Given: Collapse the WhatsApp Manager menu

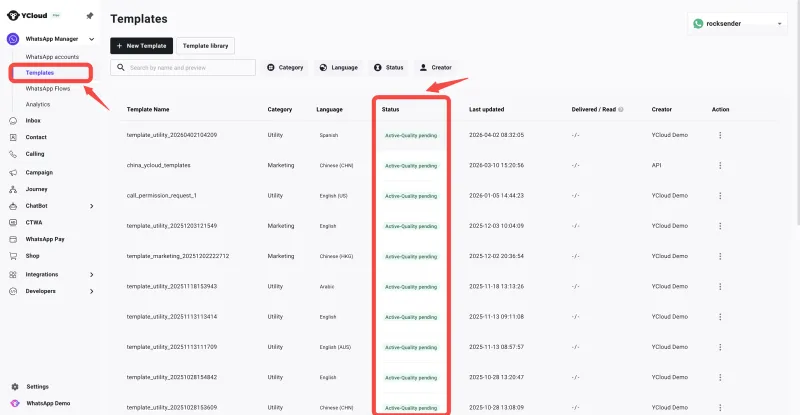Looking at the screenshot, I should 92,39.
